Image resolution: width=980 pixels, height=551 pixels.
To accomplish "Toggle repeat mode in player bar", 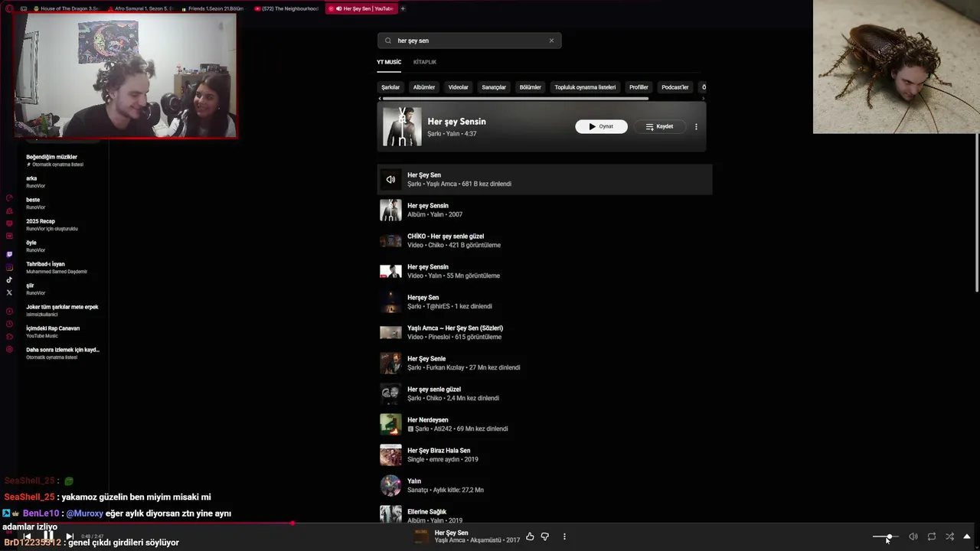I will point(931,536).
